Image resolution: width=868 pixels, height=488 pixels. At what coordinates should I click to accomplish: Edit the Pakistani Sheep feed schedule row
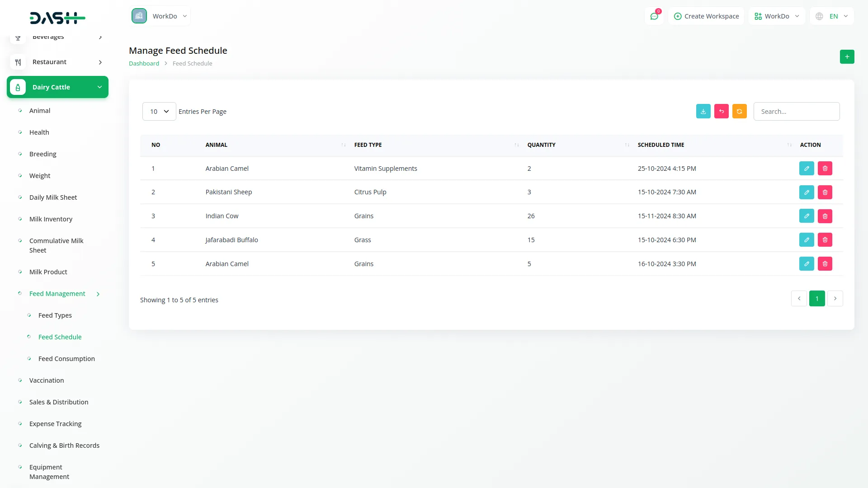(x=806, y=192)
